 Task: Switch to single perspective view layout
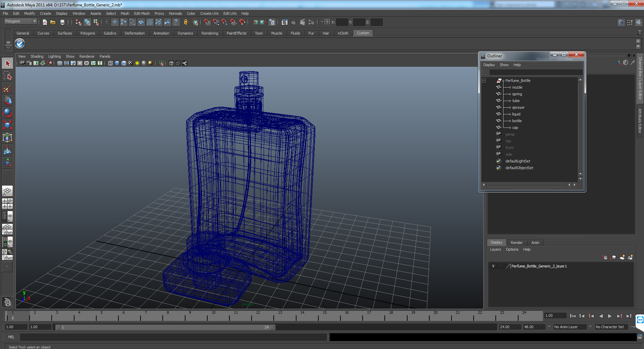7,191
